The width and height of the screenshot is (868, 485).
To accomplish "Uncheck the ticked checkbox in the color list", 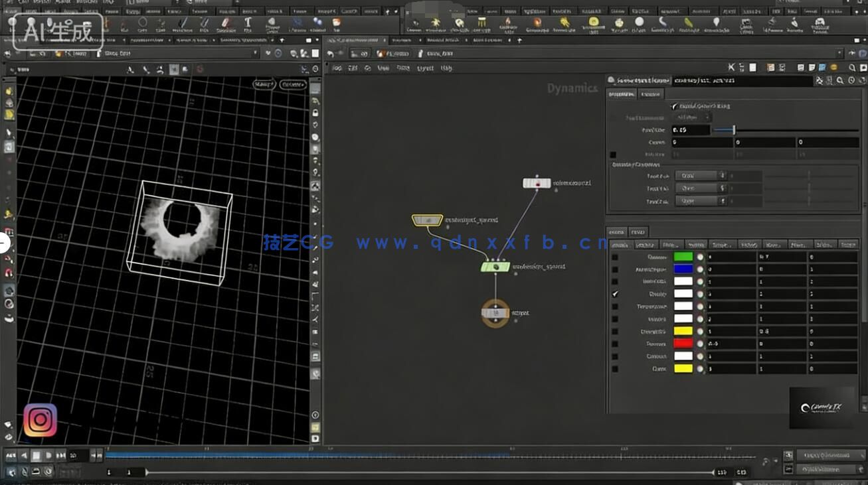I will [615, 294].
